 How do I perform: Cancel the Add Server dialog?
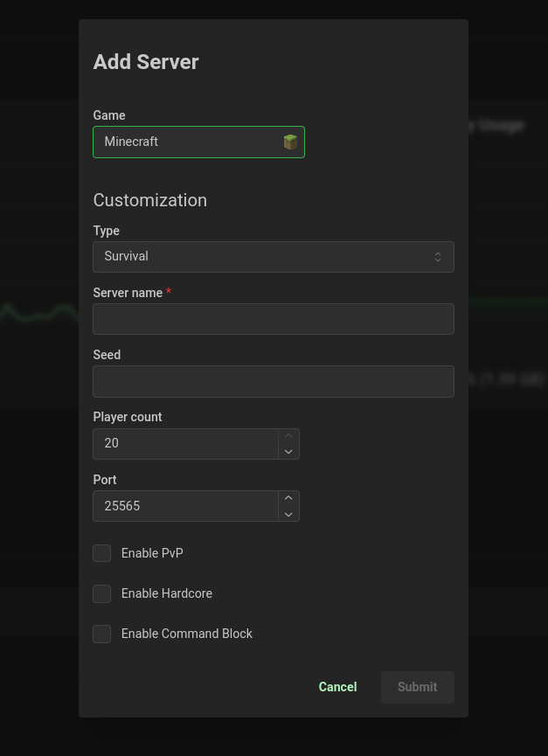point(337,687)
